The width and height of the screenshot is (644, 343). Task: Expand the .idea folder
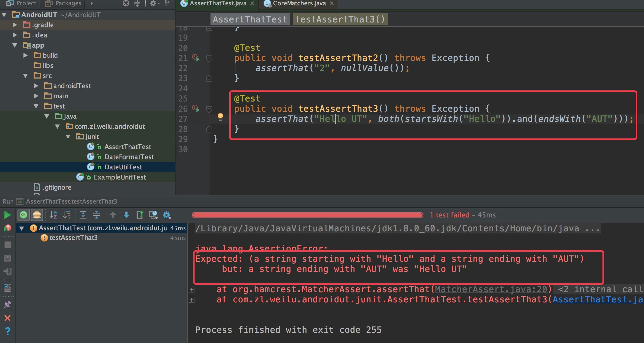15,35
